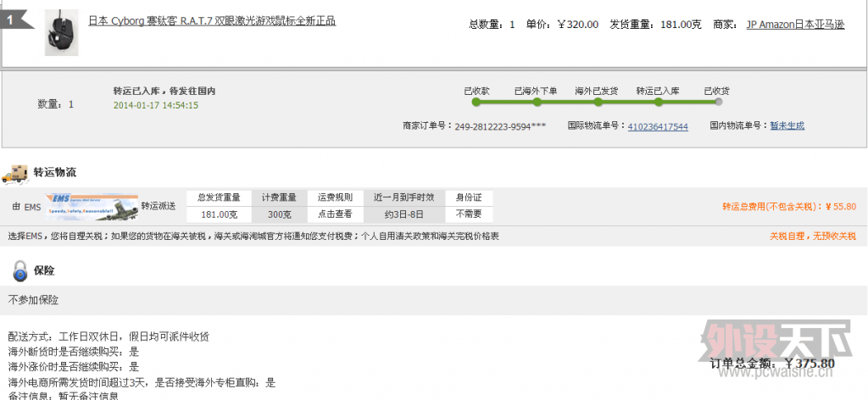Select the 已收款 progress step dot
This screenshot has height=400, width=868.
[476, 102]
